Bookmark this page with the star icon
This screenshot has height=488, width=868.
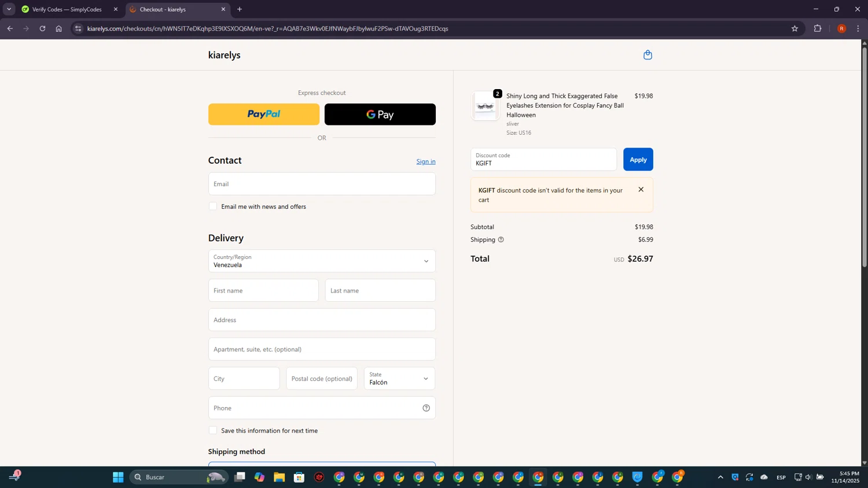click(x=795, y=28)
